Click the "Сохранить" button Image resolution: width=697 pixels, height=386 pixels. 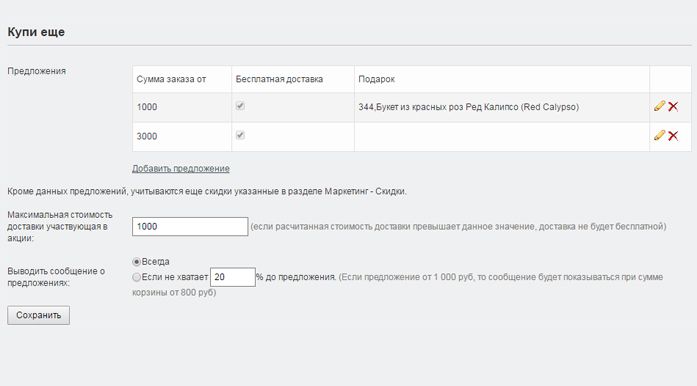(39, 315)
